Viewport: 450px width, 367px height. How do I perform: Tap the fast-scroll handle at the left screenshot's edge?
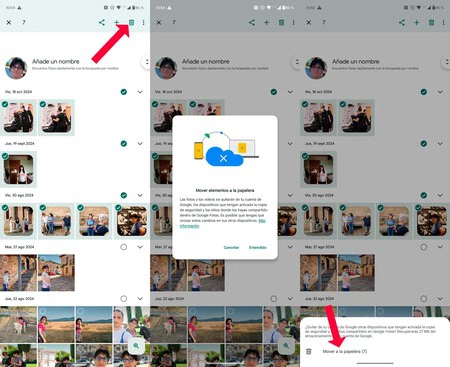(x=146, y=62)
